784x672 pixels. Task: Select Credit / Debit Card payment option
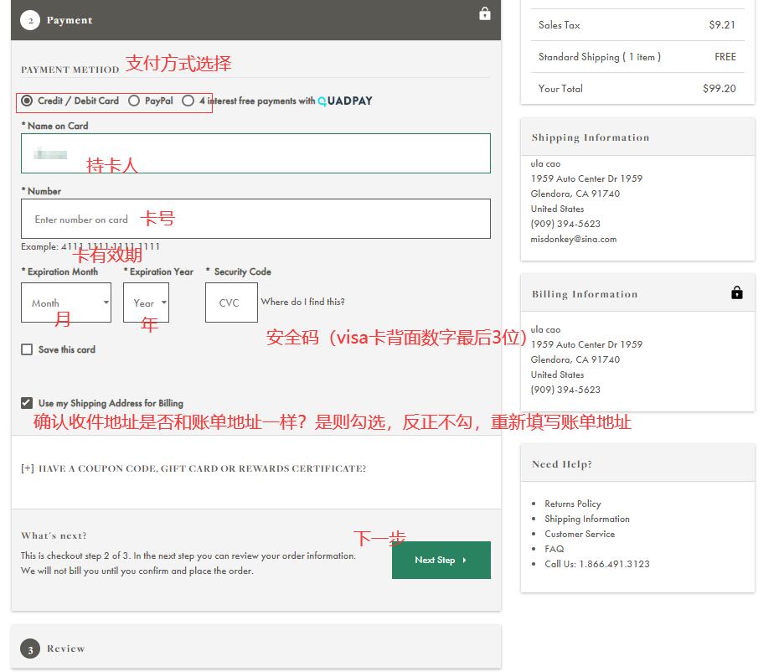point(28,101)
